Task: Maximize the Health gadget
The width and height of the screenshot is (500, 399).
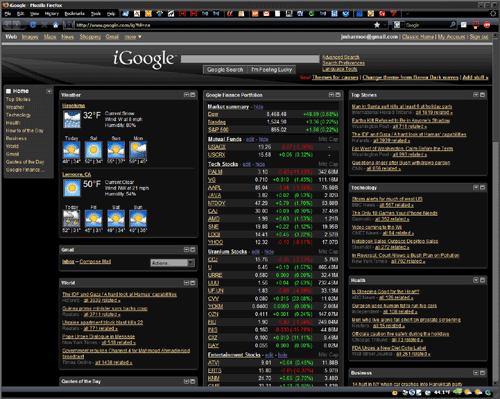Action: (x=482, y=280)
